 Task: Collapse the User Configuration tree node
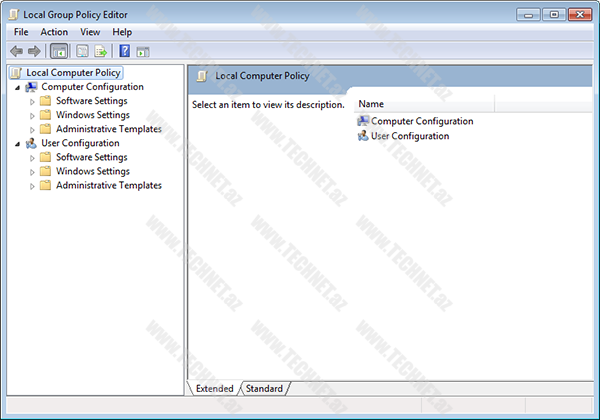[18, 143]
